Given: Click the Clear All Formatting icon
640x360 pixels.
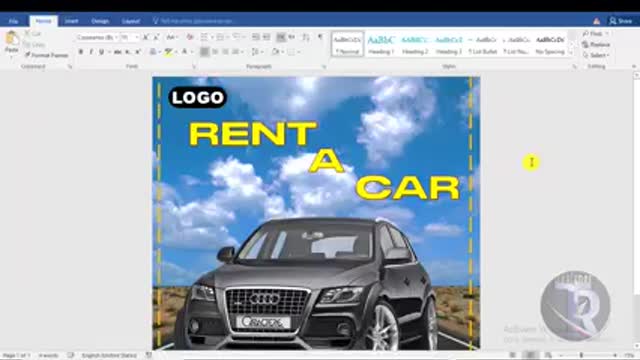Looking at the screenshot, I should [x=190, y=38].
